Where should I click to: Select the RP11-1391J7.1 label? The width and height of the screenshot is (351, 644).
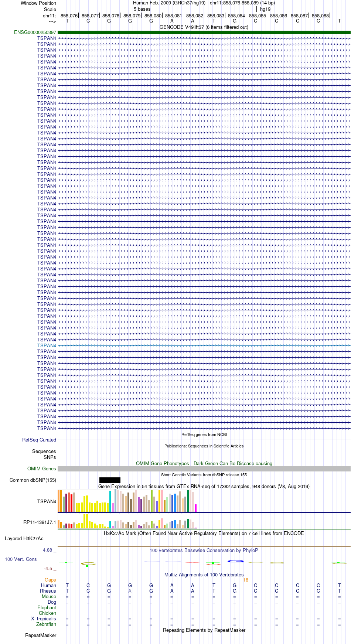[40, 522]
